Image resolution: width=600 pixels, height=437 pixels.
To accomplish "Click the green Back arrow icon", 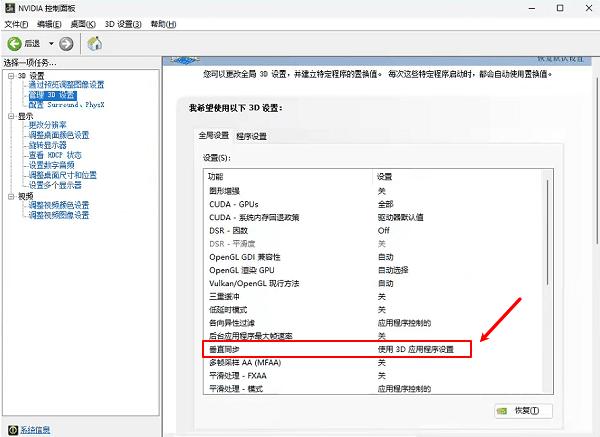I will pyautogui.click(x=14, y=44).
